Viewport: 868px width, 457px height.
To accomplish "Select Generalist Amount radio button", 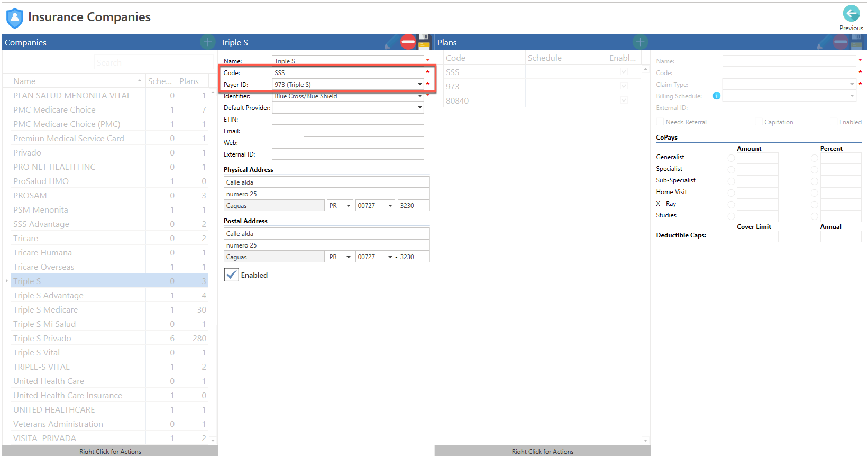I will pos(731,158).
